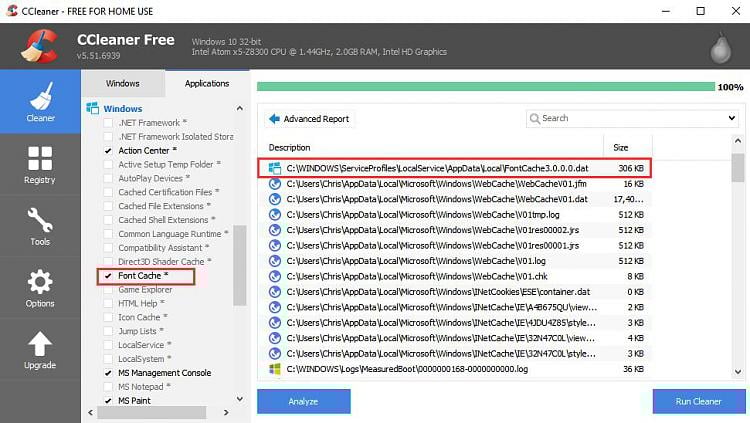Enable Active Setup Temp Folder cleaning

click(108, 165)
